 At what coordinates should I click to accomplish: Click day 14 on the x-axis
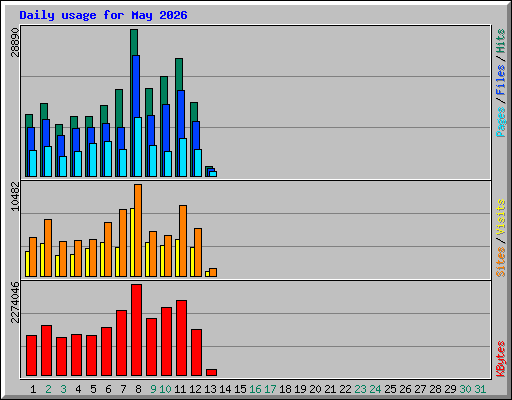tap(225, 389)
